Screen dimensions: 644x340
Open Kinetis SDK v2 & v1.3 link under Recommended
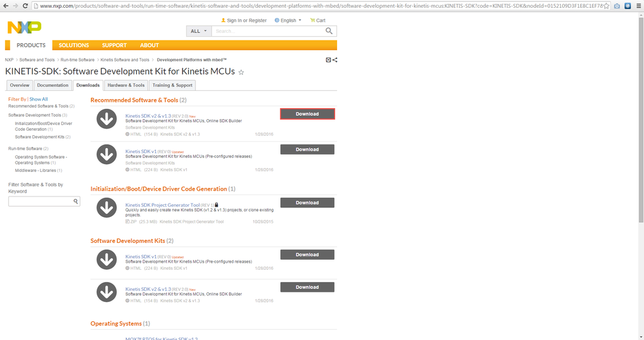(148, 116)
